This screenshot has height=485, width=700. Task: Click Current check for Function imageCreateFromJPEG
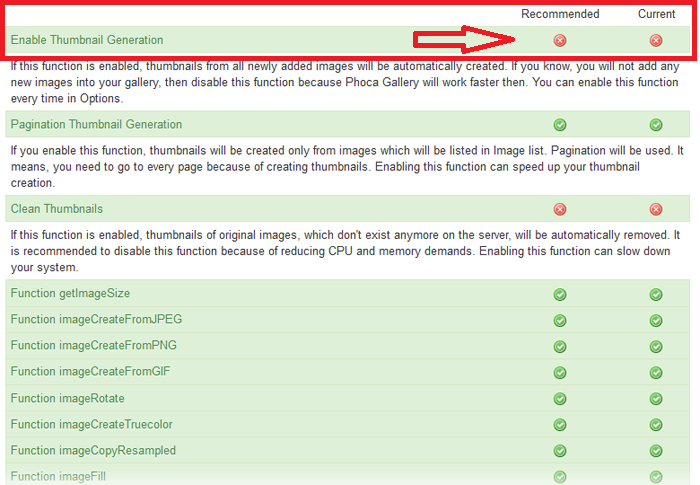656,320
